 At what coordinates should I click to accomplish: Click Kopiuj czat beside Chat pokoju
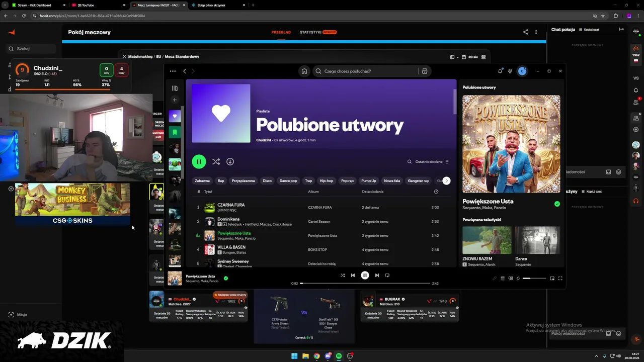click(x=590, y=30)
